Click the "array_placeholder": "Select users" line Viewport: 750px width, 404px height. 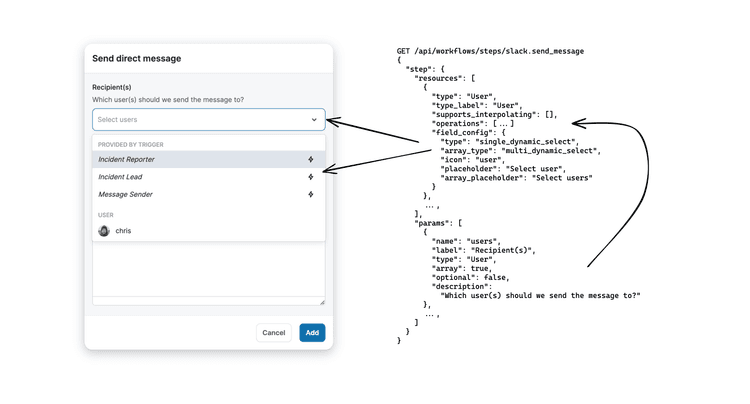(516, 178)
